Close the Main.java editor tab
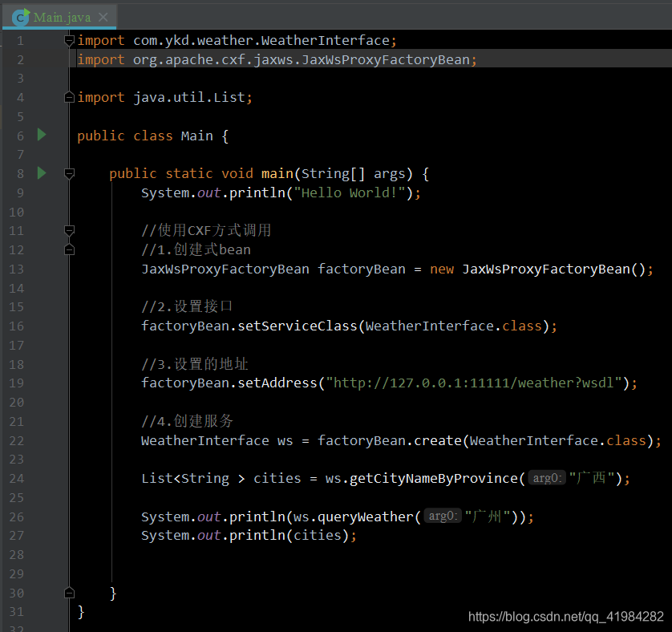This screenshot has width=672, height=632. click(103, 17)
